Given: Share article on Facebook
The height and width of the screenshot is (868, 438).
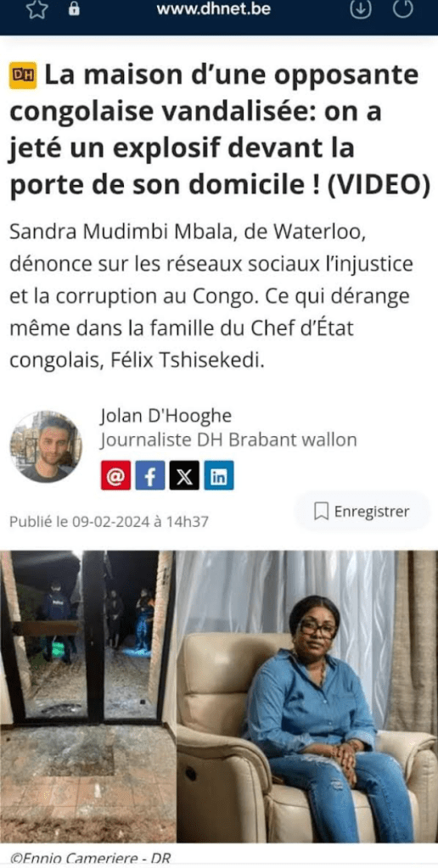Looking at the screenshot, I should pos(150,475).
